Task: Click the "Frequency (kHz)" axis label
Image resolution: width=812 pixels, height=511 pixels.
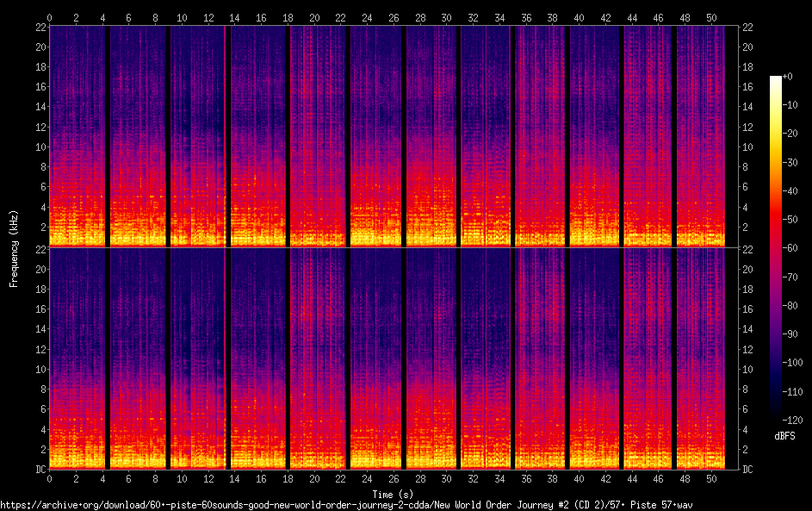Action: pyautogui.click(x=14, y=249)
